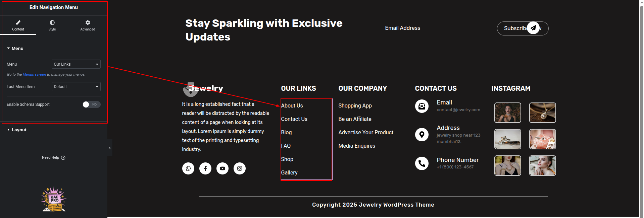Image resolution: width=644 pixels, height=218 pixels.
Task: Click the Facebook social icon
Action: pos(205,168)
